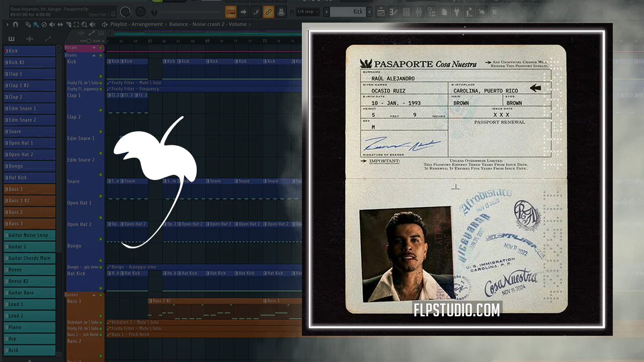Image resolution: width=644 pixels, height=362 pixels.
Task: Select the Acid pattern in list
Action: tap(30, 350)
